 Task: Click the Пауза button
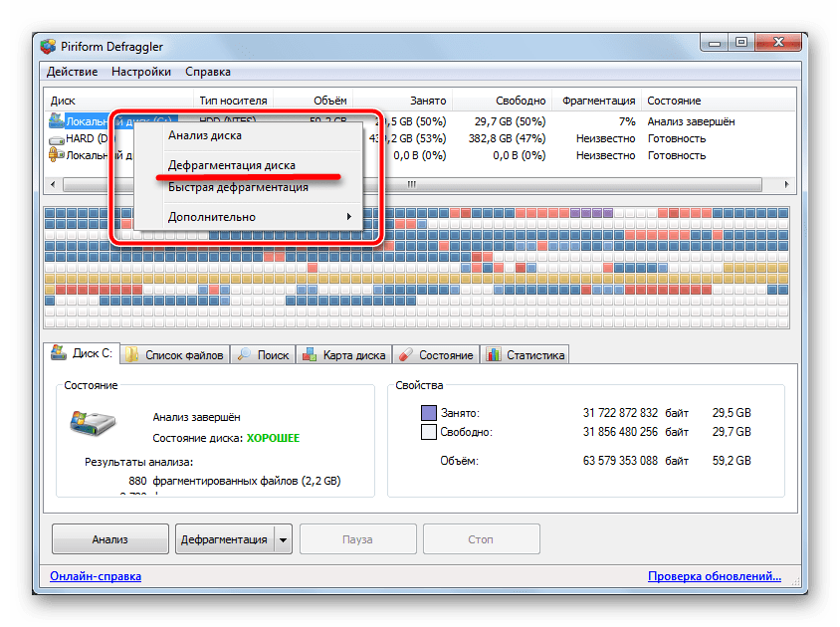tap(358, 539)
